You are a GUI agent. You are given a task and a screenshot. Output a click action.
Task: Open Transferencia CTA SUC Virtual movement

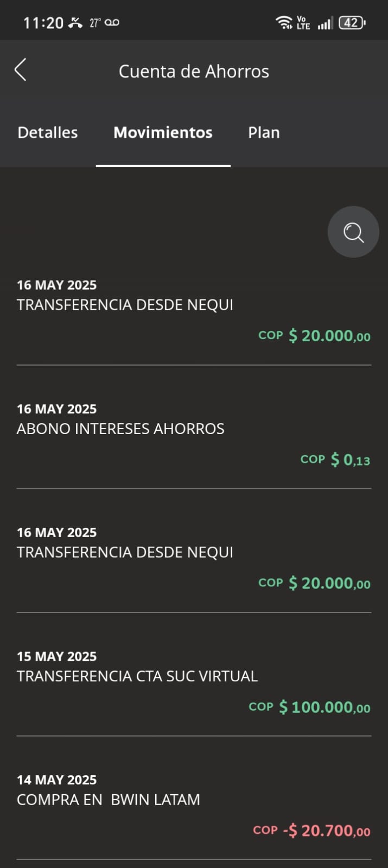(x=137, y=676)
